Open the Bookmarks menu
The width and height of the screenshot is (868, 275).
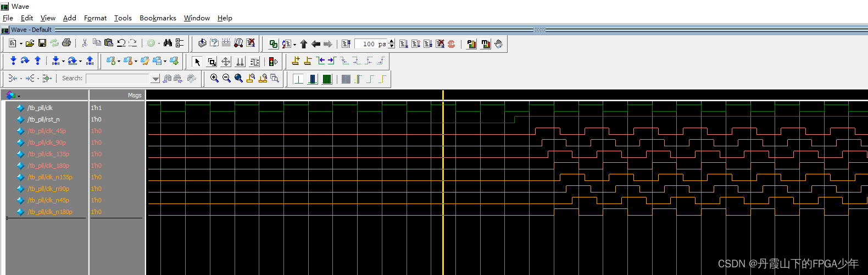158,18
